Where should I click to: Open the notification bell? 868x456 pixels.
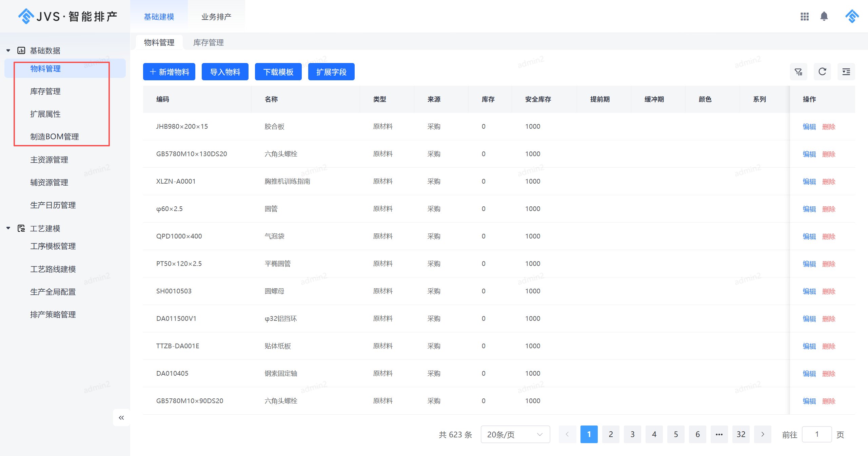[824, 16]
